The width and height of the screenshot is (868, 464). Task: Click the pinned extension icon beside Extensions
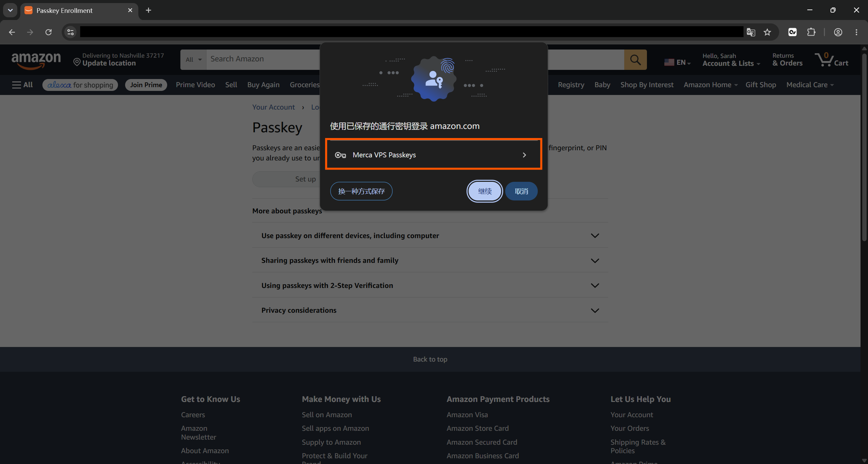792,32
